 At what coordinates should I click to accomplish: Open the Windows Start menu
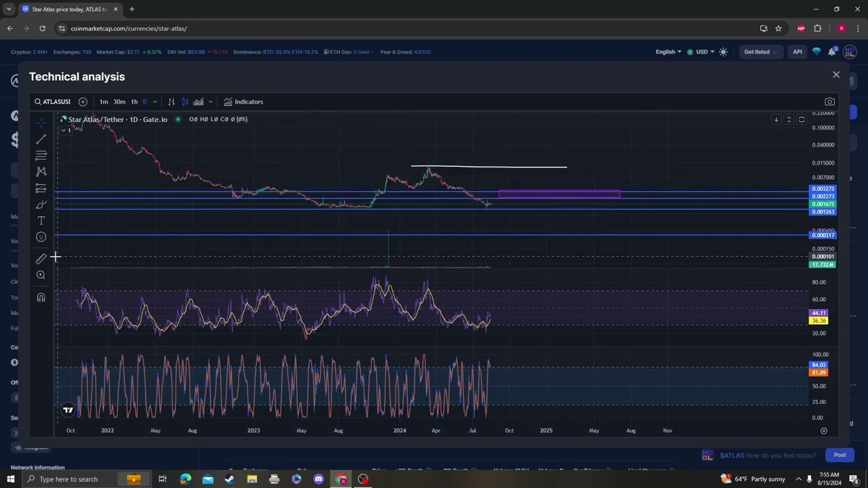coord(10,479)
